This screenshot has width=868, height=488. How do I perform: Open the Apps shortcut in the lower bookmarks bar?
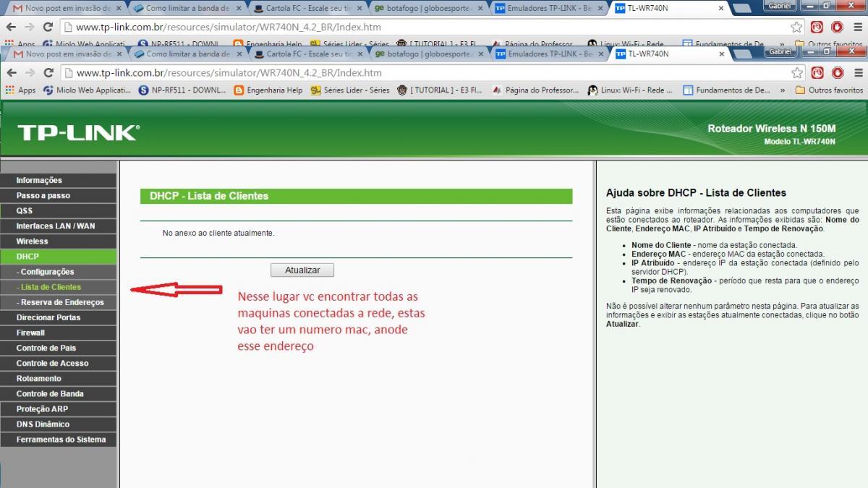20,90
